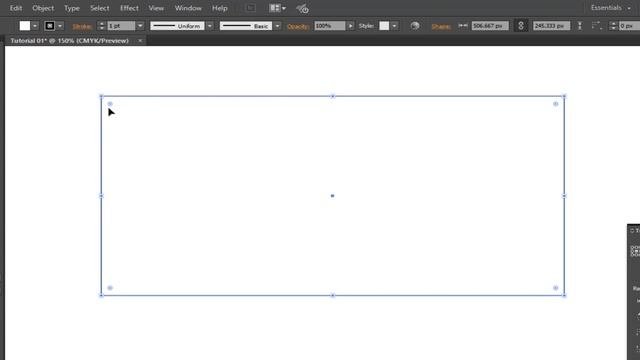Click the Basic brush definition box

[246, 26]
